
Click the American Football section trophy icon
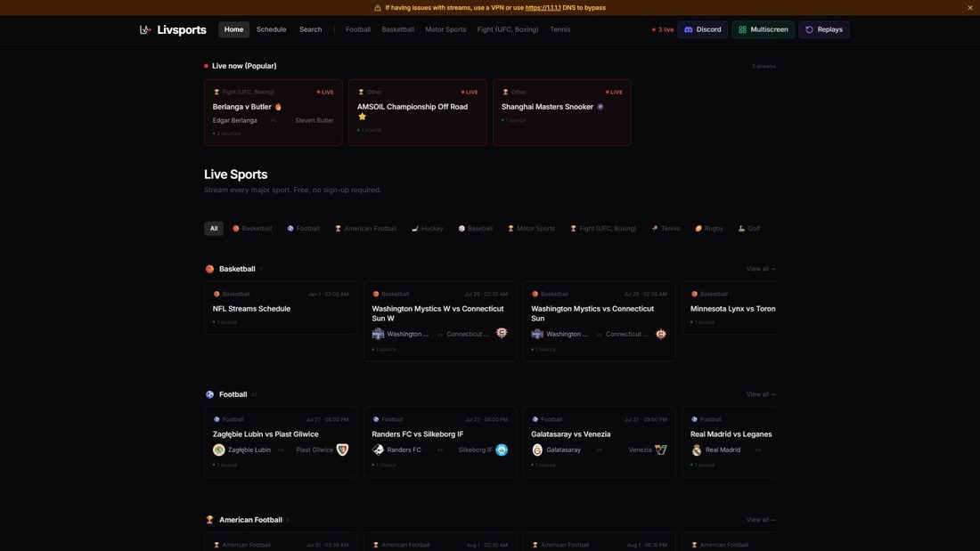pos(210,520)
